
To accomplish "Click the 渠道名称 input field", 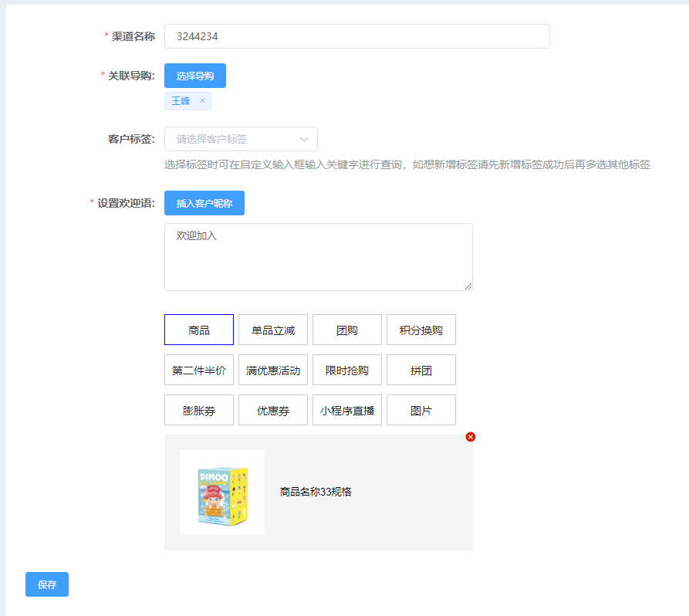I will (x=356, y=36).
